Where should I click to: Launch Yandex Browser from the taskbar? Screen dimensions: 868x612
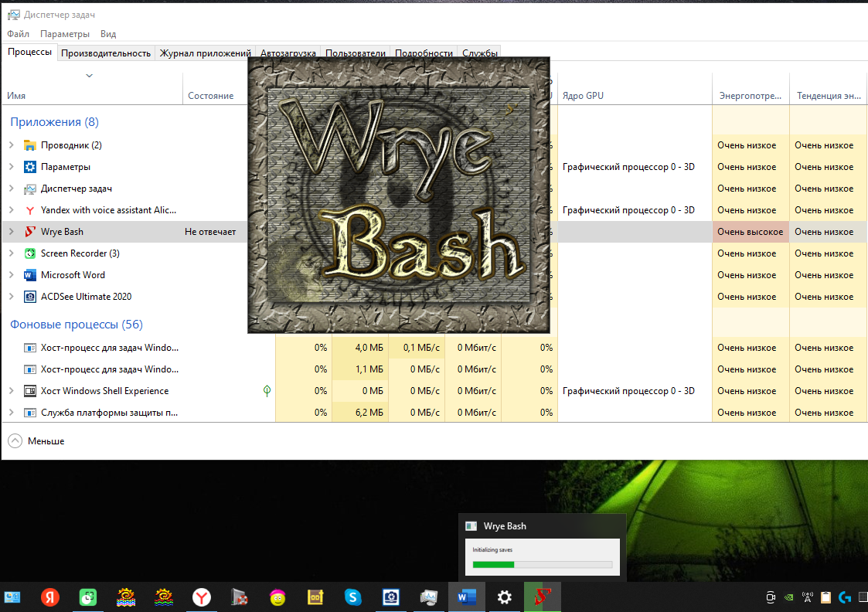[x=202, y=597]
